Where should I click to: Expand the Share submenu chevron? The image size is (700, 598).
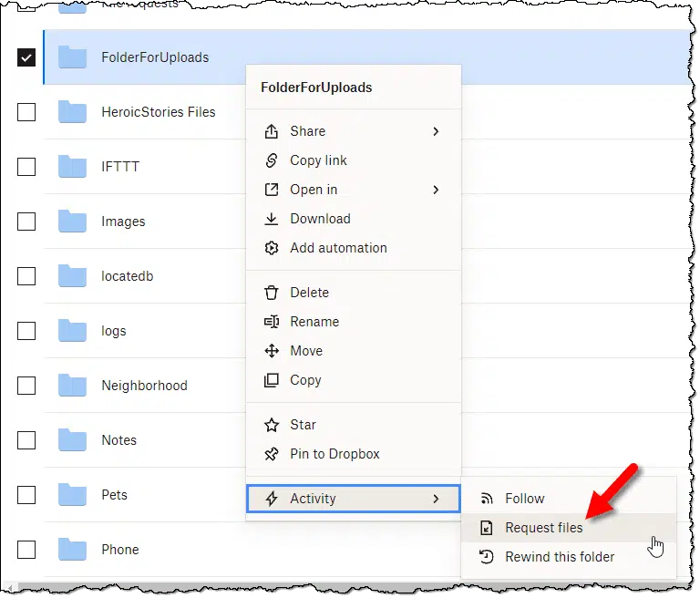click(x=437, y=132)
